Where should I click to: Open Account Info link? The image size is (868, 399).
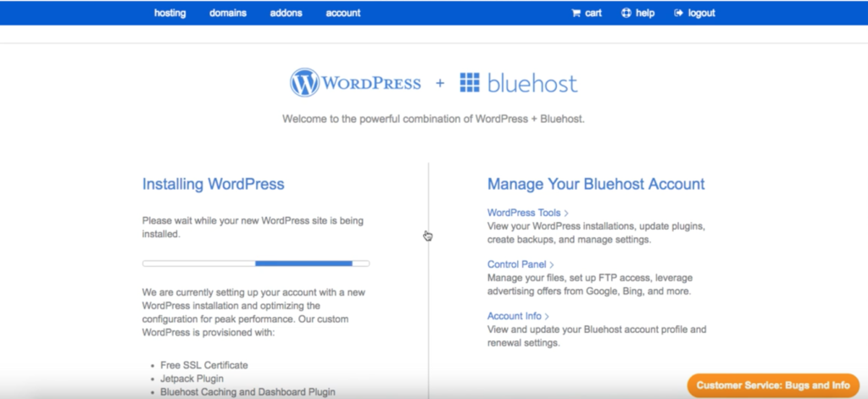pyautogui.click(x=515, y=316)
